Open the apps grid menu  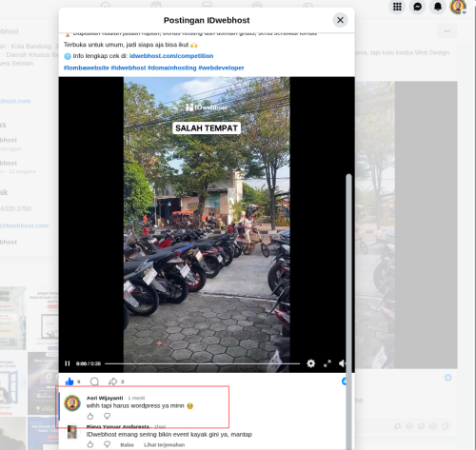pos(397,7)
